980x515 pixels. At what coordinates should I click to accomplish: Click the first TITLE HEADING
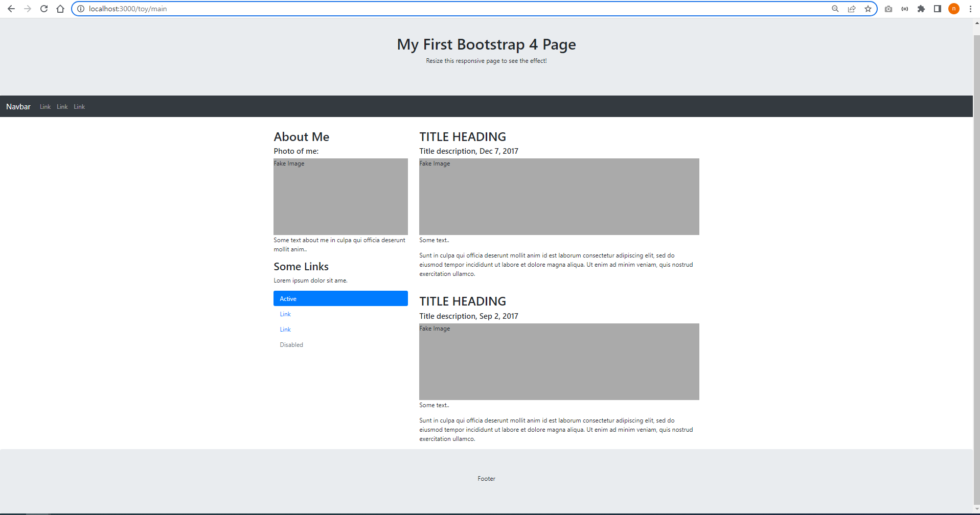click(x=463, y=137)
